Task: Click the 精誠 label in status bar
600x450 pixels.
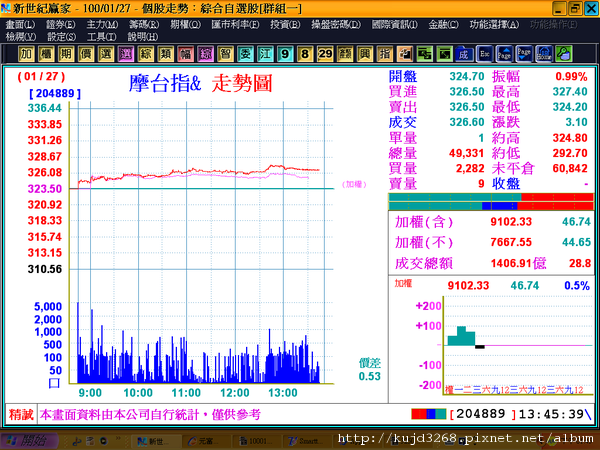Action: (x=21, y=414)
